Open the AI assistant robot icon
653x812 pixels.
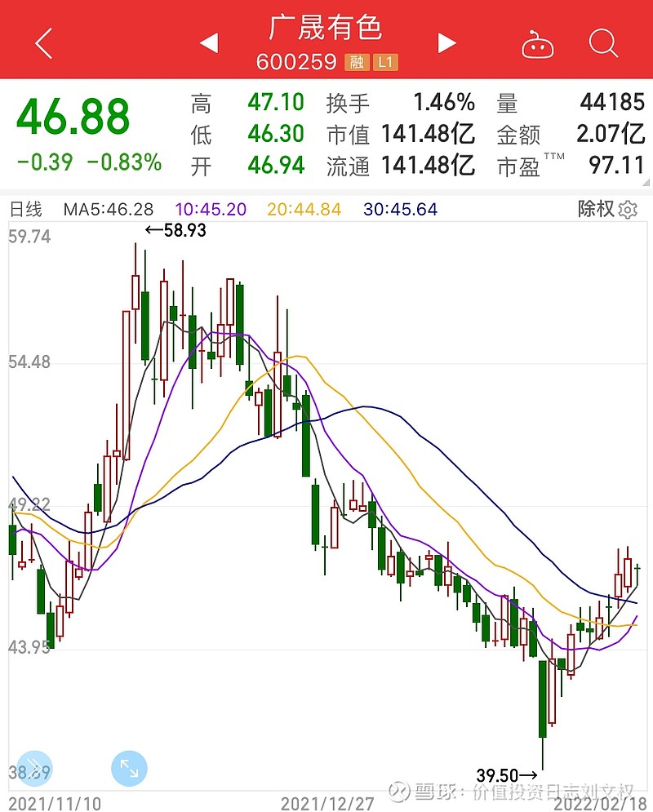[x=540, y=46]
